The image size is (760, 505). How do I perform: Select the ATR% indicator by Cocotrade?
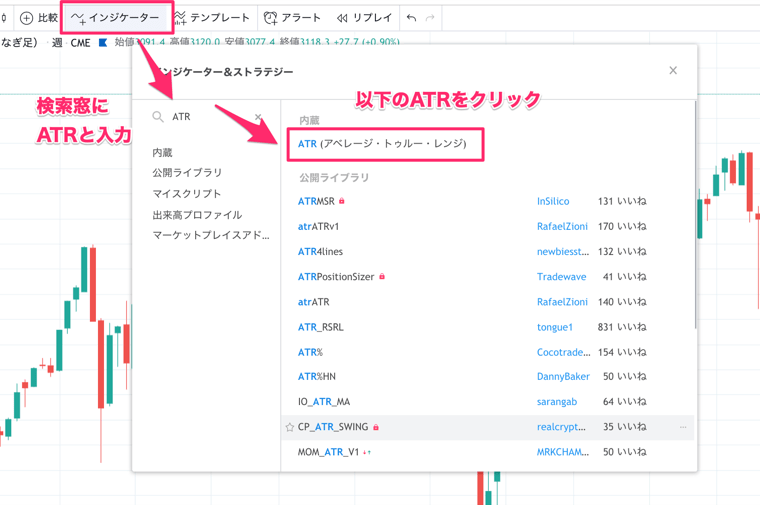tap(310, 352)
